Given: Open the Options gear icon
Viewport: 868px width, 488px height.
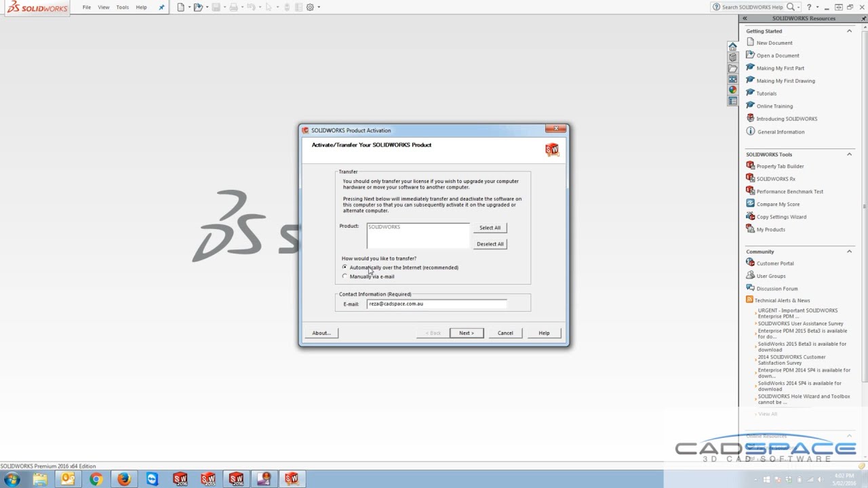Looking at the screenshot, I should coord(310,7).
